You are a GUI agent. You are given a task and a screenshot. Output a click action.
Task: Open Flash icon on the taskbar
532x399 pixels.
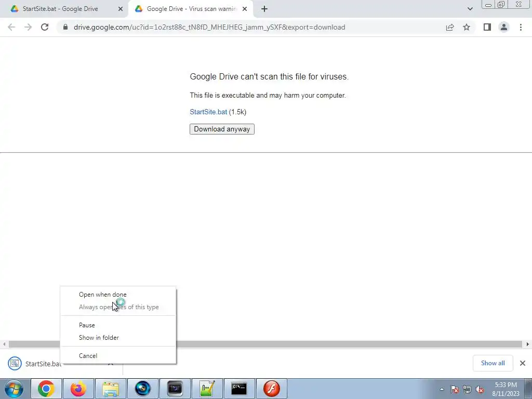(271, 389)
